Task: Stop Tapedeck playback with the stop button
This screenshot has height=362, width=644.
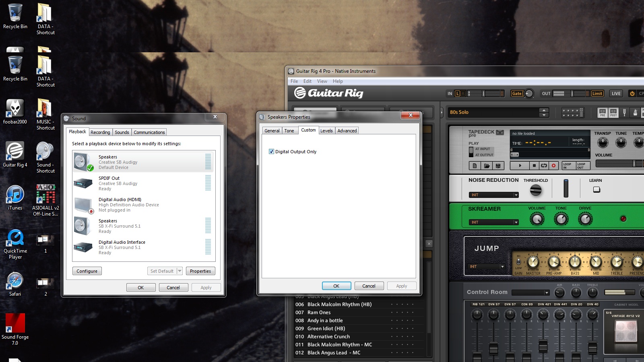Action: pyautogui.click(x=534, y=165)
